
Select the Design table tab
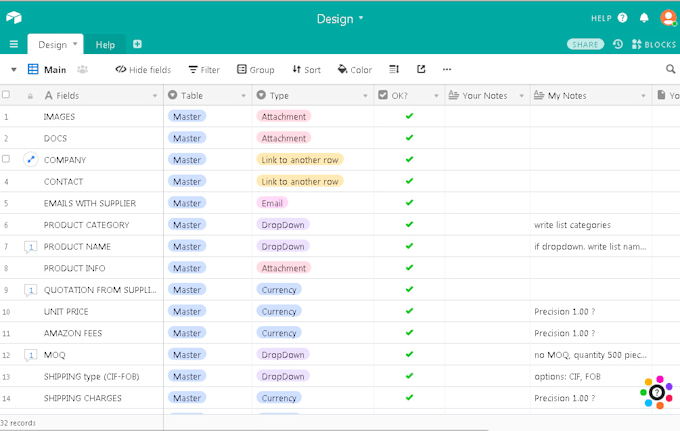52,45
